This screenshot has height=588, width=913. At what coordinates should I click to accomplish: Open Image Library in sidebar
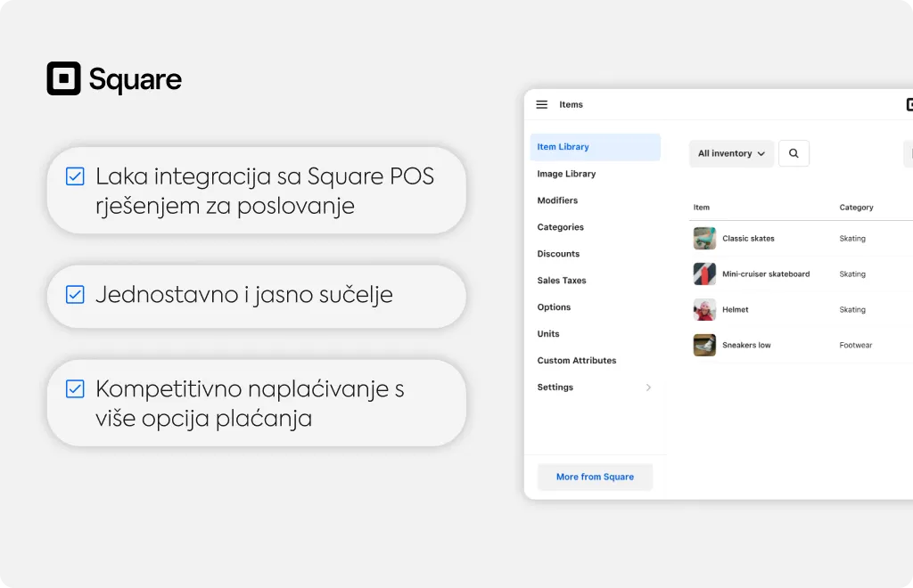566,174
